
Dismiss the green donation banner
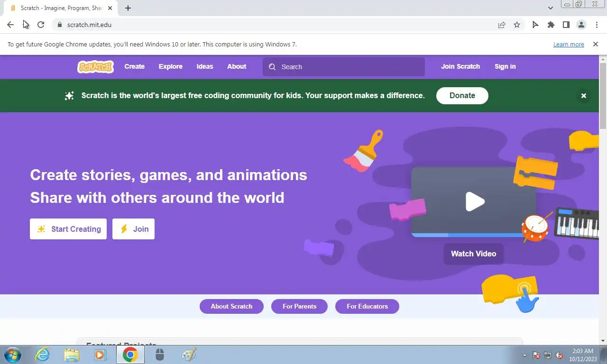click(584, 96)
